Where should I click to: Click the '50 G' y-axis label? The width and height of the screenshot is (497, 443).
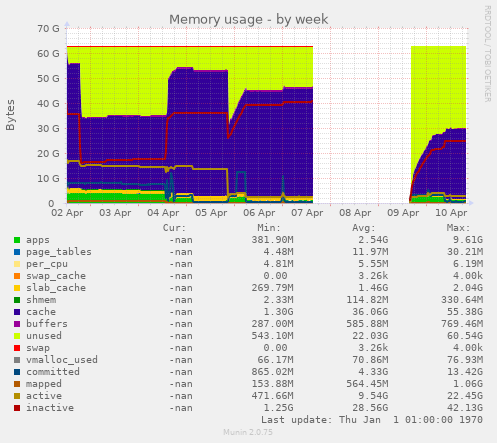tap(48, 79)
